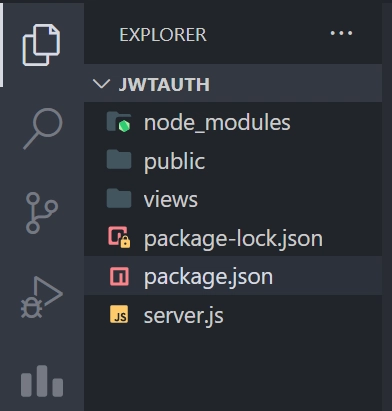Open server.js file
This screenshot has width=392, height=411.
tap(233, 314)
